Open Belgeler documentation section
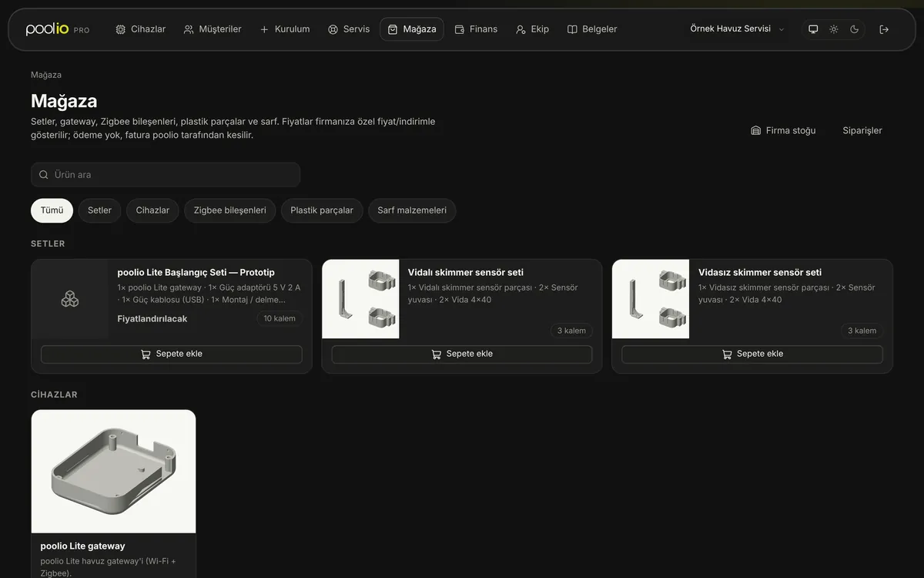This screenshot has height=578, width=924. point(592,29)
